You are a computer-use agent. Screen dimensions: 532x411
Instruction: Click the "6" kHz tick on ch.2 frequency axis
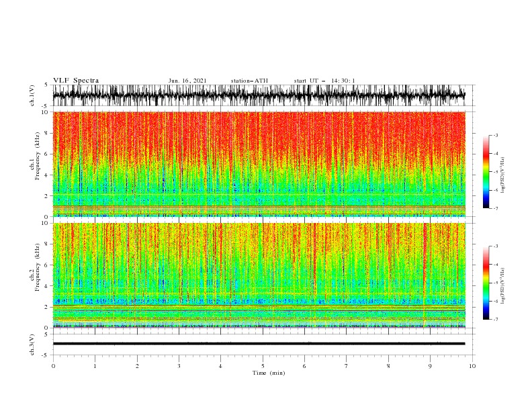pos(46,265)
